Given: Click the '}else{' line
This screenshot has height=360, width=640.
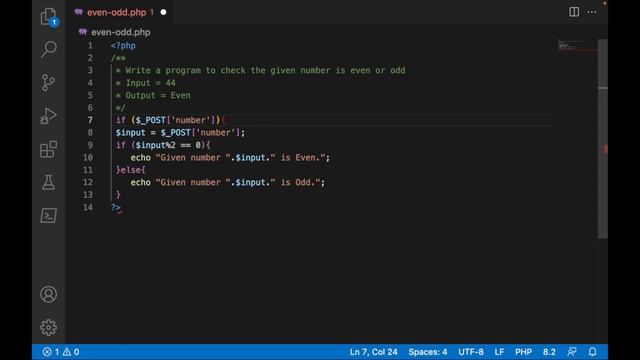Looking at the screenshot, I should click(x=131, y=170).
